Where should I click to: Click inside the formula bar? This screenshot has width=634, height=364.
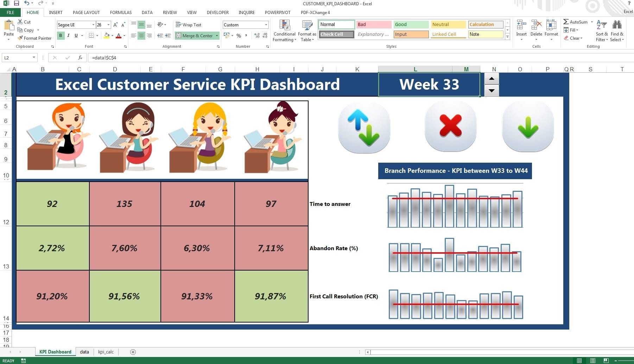tap(176, 57)
